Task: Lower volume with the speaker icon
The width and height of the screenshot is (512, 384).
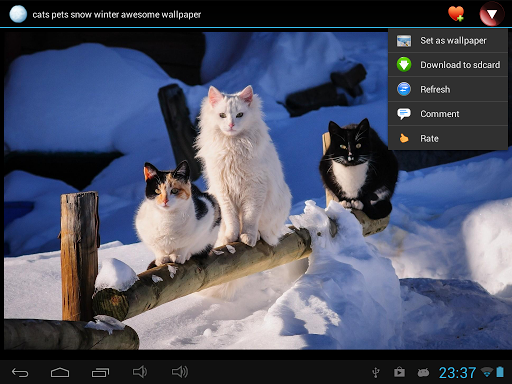Action: click(x=140, y=372)
